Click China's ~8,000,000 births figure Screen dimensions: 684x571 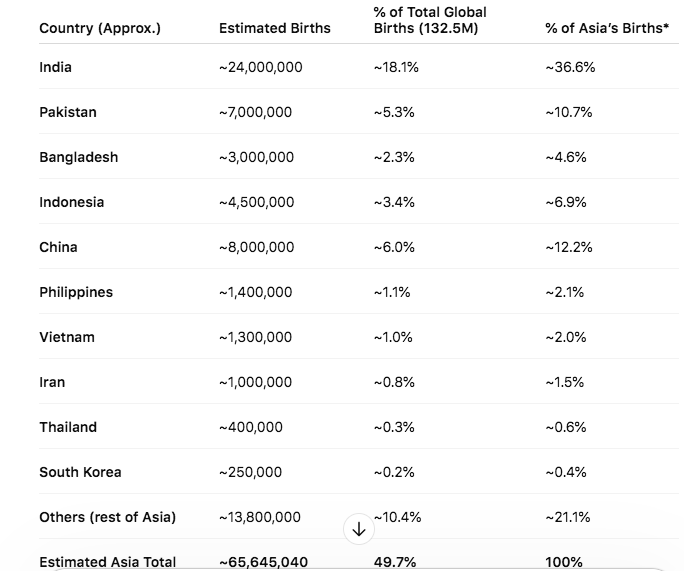pyautogui.click(x=256, y=247)
